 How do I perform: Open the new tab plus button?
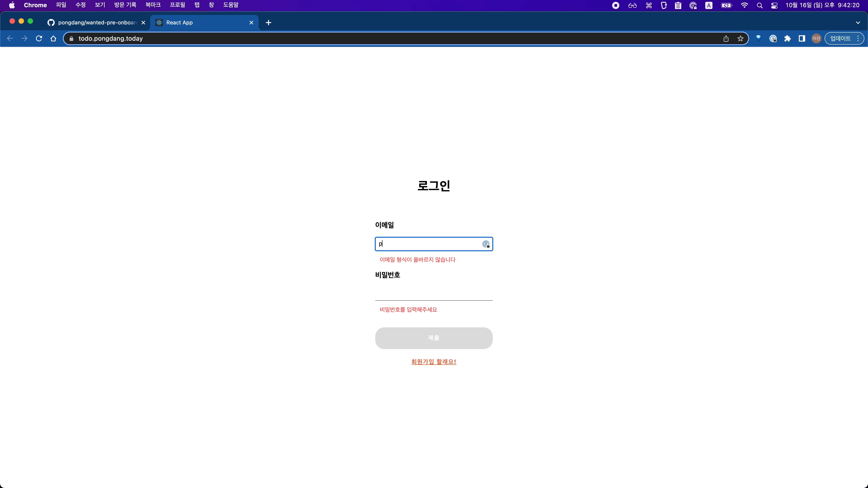tap(268, 23)
